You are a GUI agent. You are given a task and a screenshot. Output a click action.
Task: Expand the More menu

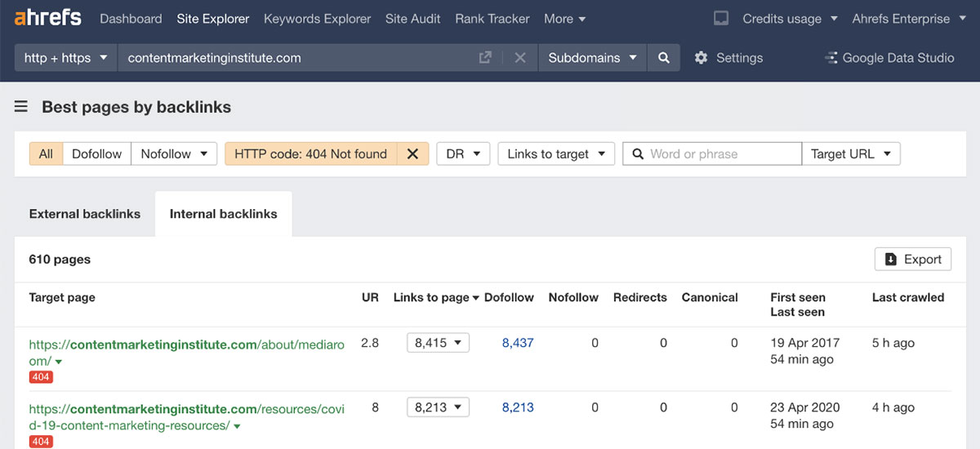565,18
